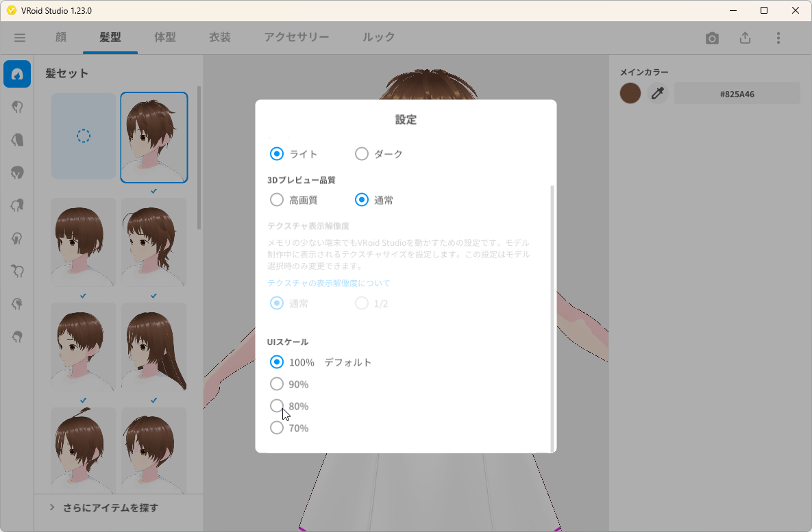Screen dimensions: 812x532
Task: Open the back hair category icon
Action: (x=16, y=140)
